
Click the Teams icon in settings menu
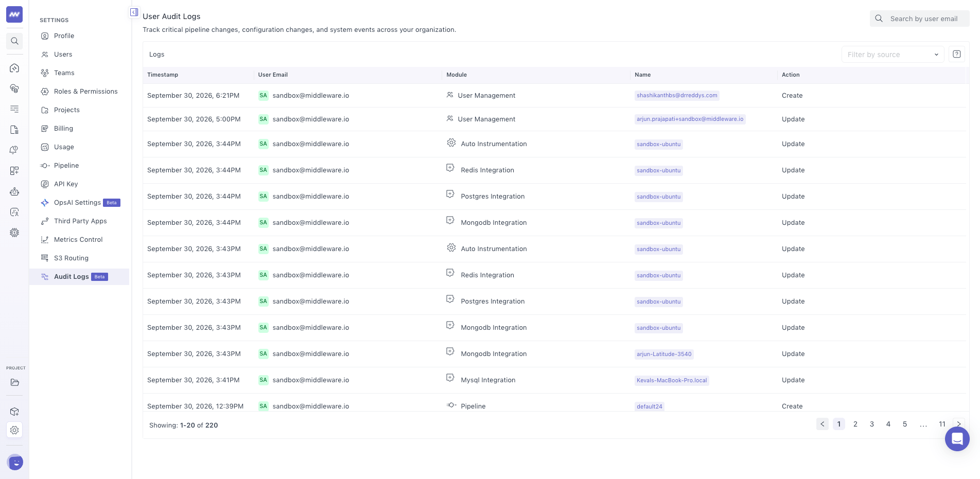[x=45, y=73]
